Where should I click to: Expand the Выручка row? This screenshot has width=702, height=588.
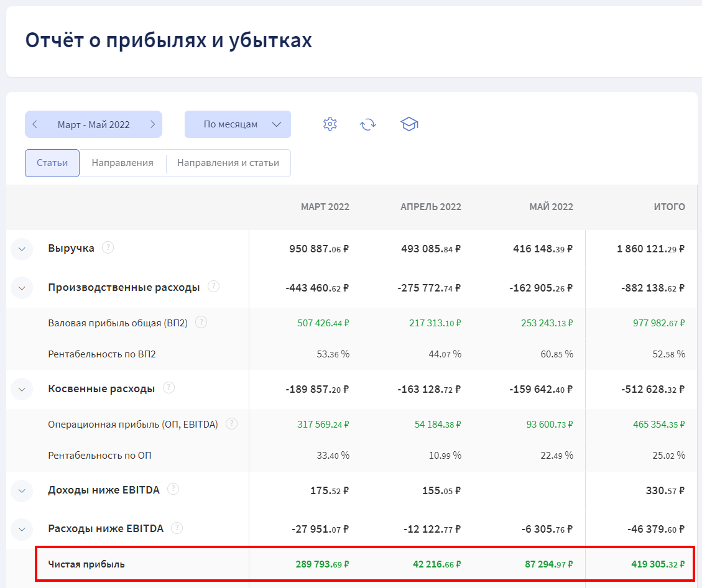coord(22,249)
